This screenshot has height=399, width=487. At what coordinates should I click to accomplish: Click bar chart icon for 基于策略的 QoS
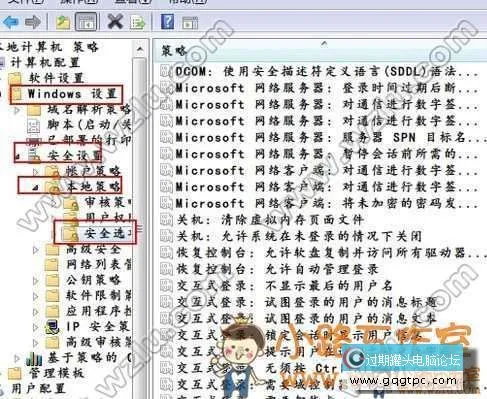click(x=34, y=358)
